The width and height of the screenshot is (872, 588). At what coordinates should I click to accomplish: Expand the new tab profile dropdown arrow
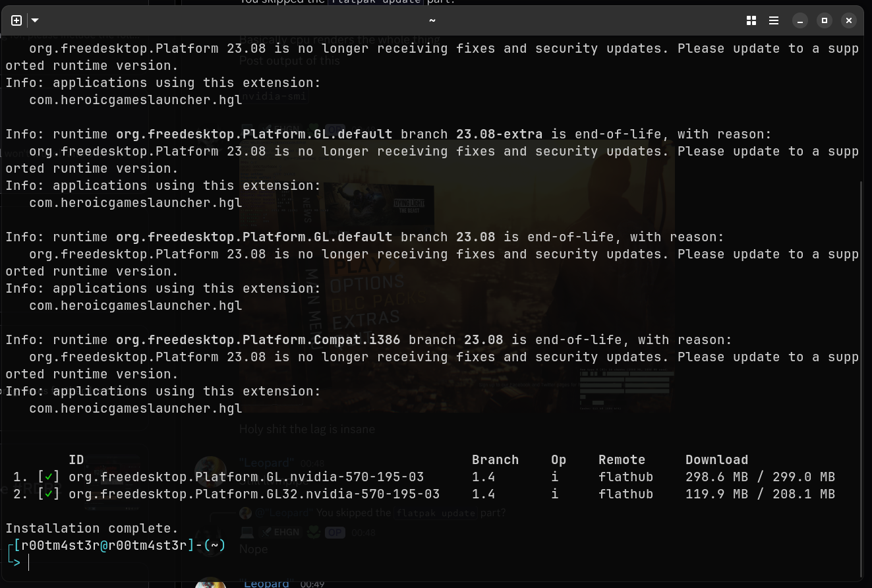click(x=35, y=20)
